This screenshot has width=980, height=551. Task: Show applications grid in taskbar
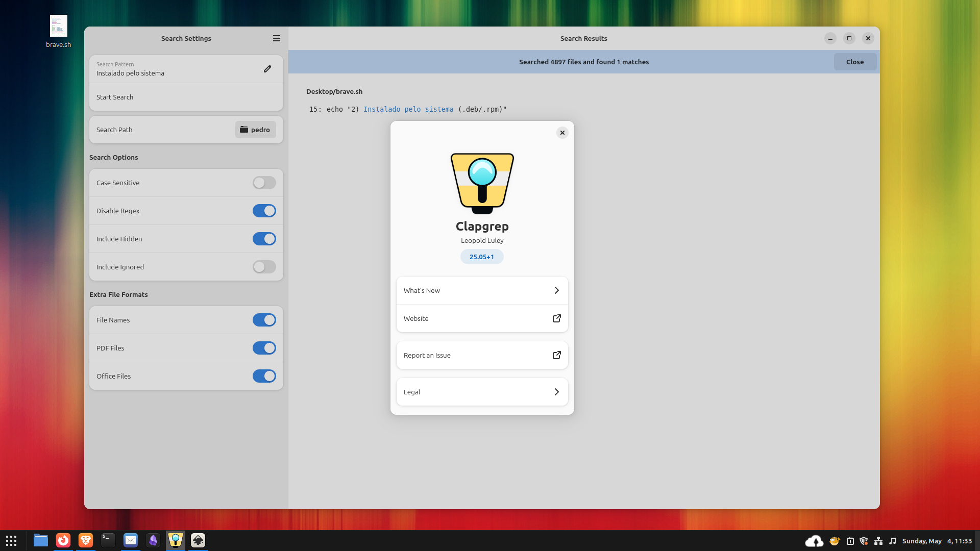click(x=11, y=540)
